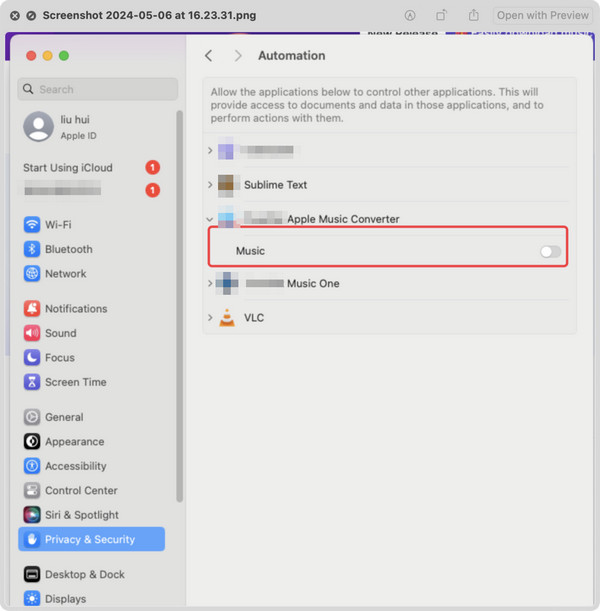Image resolution: width=600 pixels, height=611 pixels.
Task: Click the Privacy & Security hand icon
Action: [32, 539]
